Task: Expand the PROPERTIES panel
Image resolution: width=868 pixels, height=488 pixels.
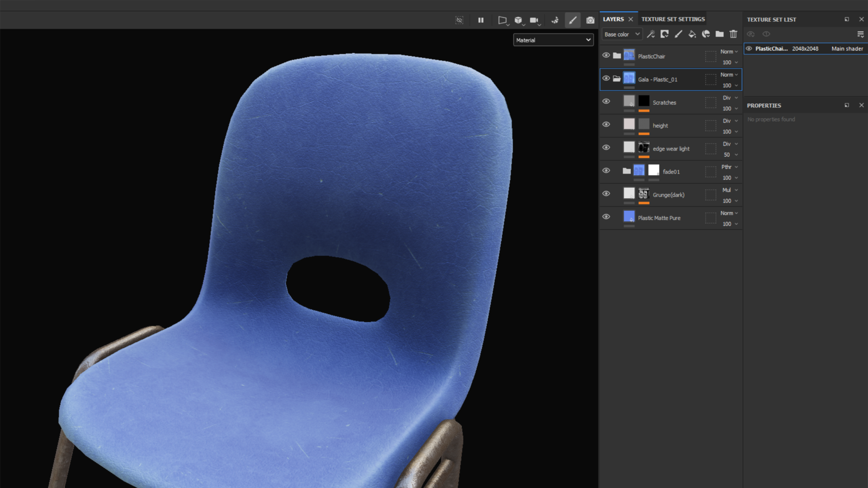Action: point(846,105)
